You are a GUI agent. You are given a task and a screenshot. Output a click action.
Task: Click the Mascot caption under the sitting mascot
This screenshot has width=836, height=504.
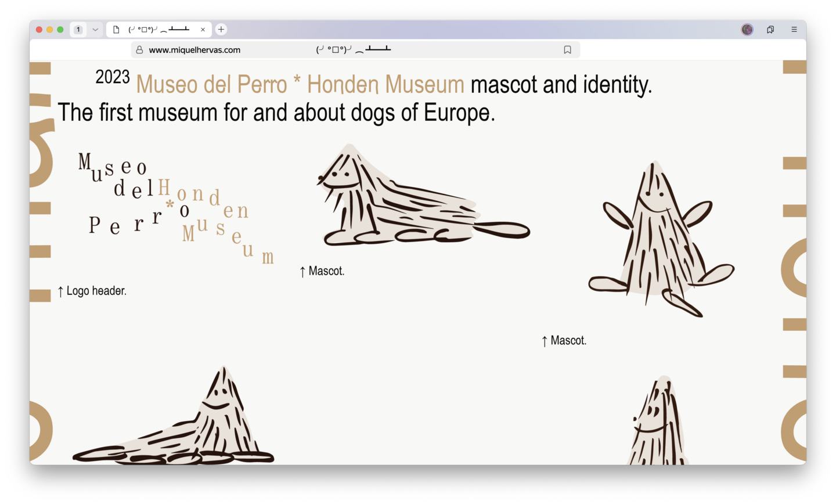tap(564, 341)
